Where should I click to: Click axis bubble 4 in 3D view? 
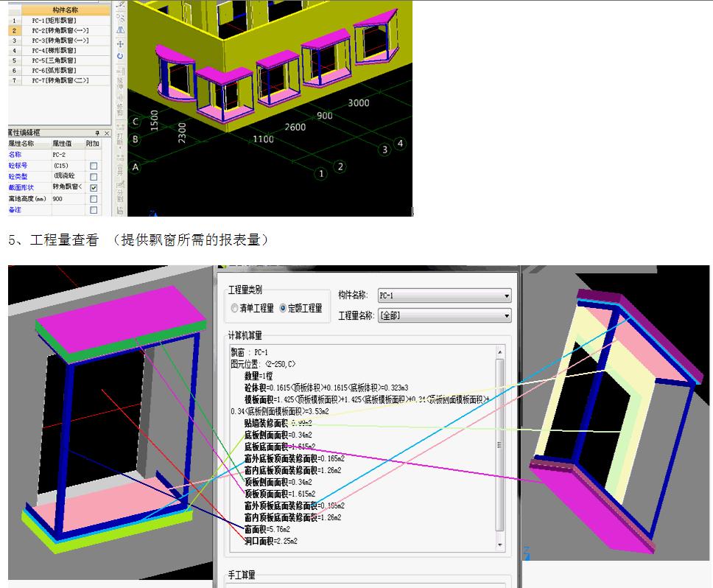pyautogui.click(x=400, y=143)
